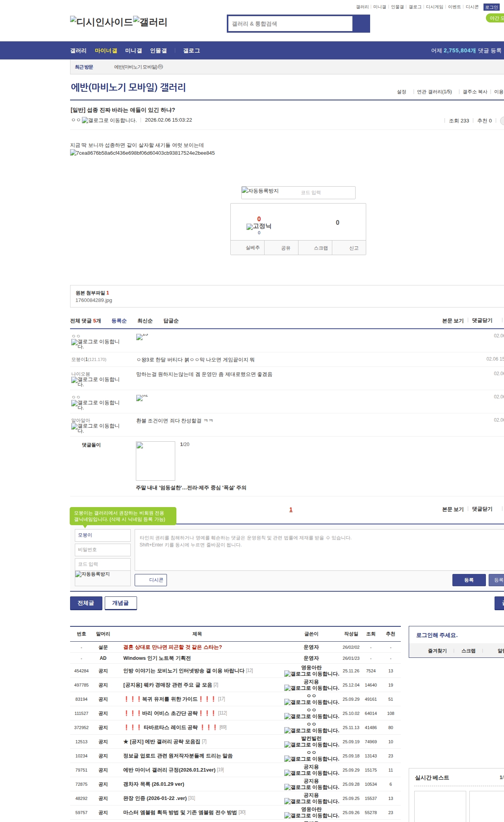Open the 디시콘 emoticon picker
The width and height of the screenshot is (504, 822).
click(151, 580)
